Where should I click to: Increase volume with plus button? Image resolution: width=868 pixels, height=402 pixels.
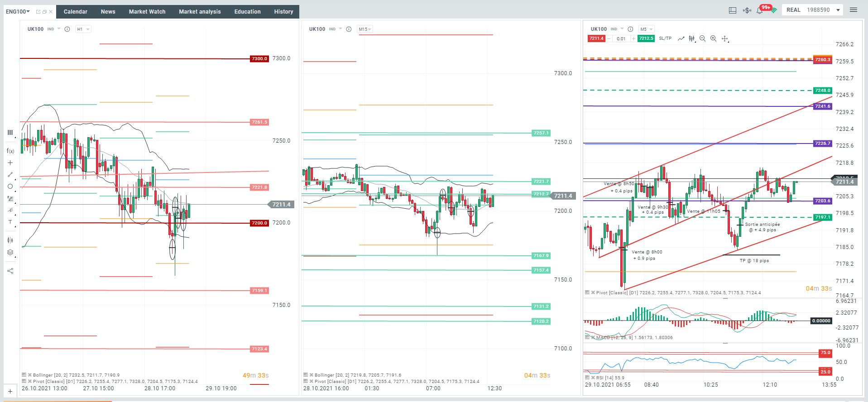[x=633, y=39]
